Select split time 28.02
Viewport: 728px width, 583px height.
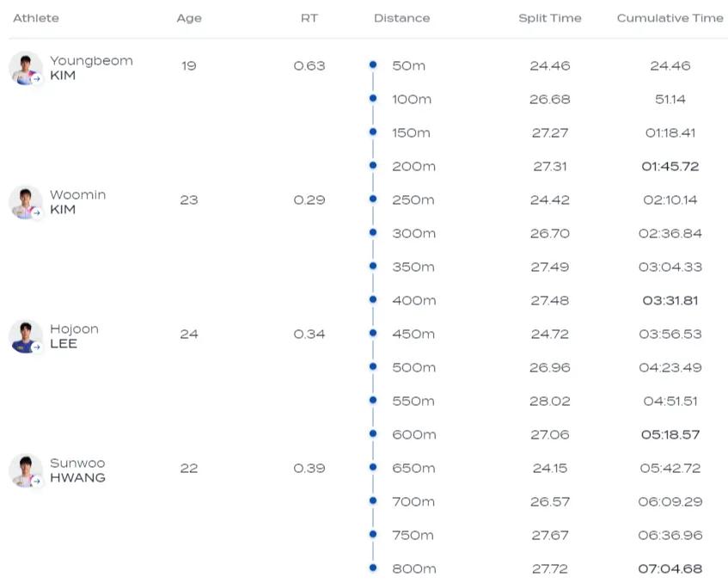point(550,402)
